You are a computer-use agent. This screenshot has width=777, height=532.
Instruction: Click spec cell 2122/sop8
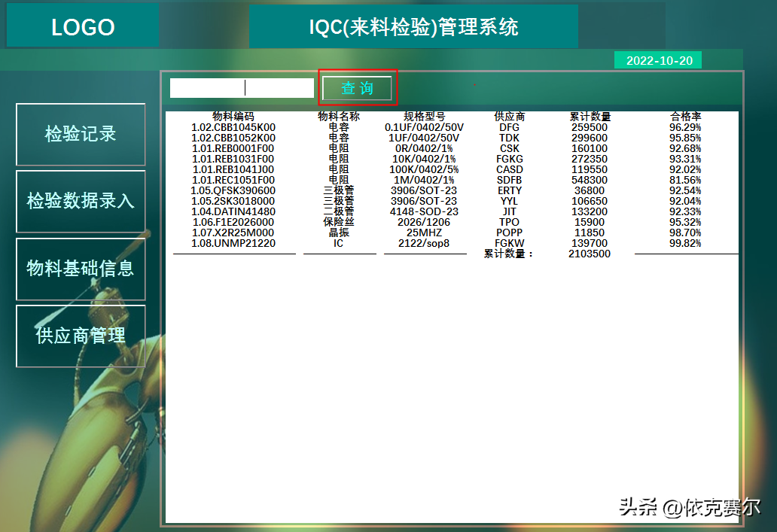tap(424, 243)
